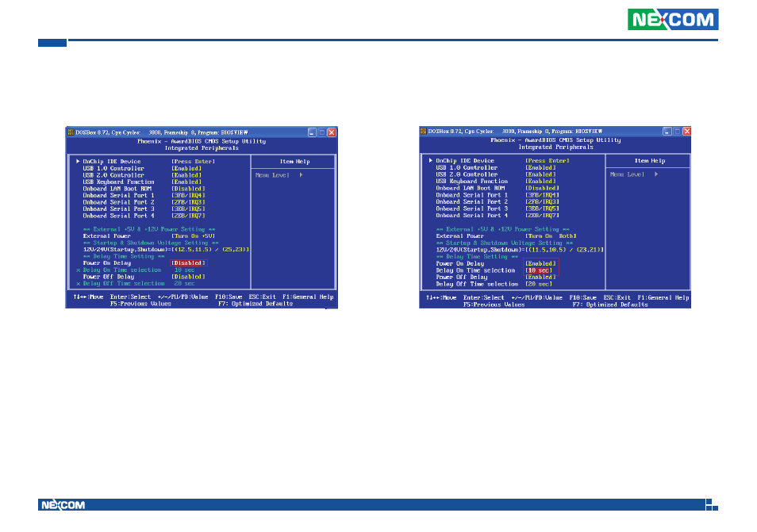Select the highlighted [10 sec] Delay On Time value
The height and width of the screenshot is (532, 757).
point(539,270)
